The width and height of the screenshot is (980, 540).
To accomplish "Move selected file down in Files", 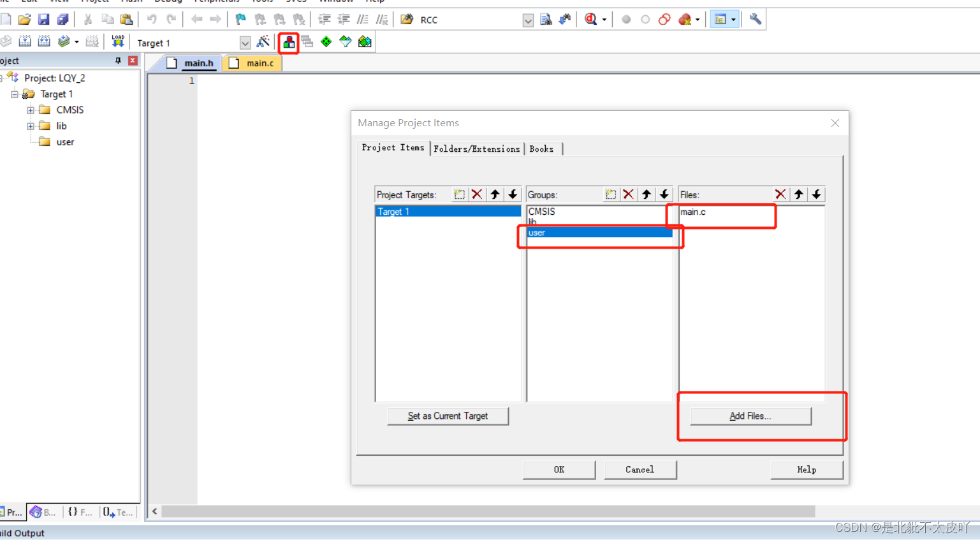I will 816,194.
